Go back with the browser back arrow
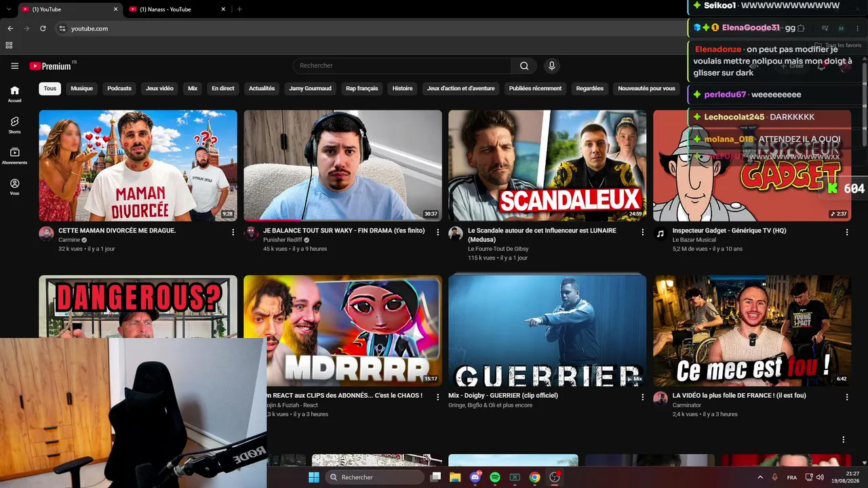Screen dimensions: 868x488 (10, 28)
